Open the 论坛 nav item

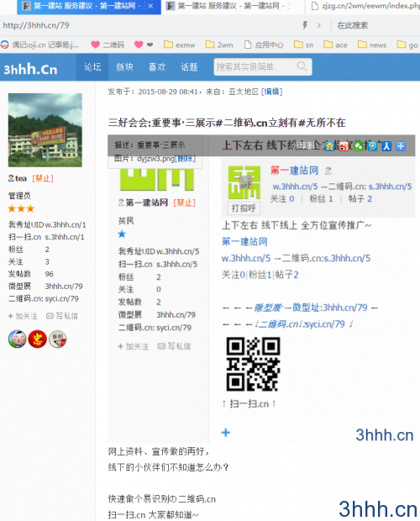coord(92,66)
